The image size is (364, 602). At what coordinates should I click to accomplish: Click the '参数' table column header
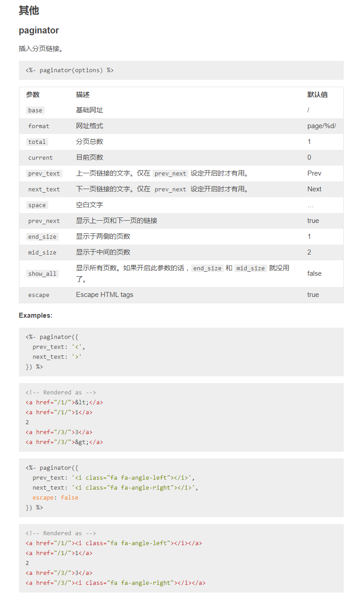(x=33, y=94)
